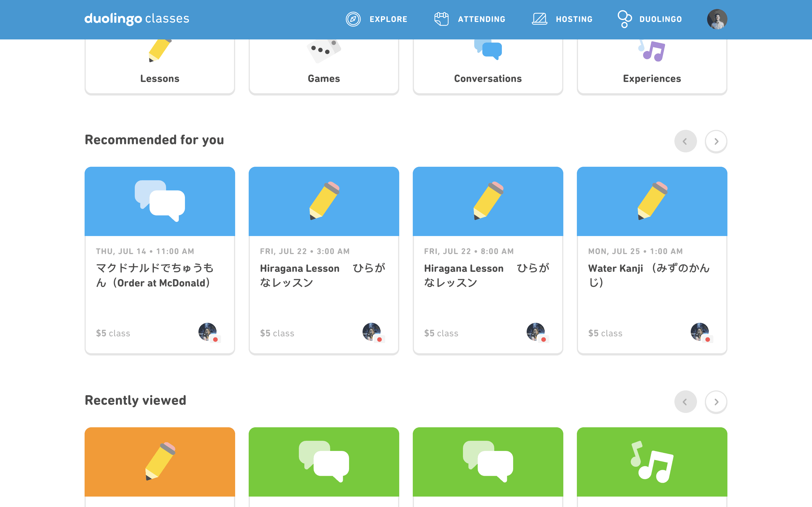Click the Duolingo owl icon in navigation
812x507 pixels.
tap(625, 19)
